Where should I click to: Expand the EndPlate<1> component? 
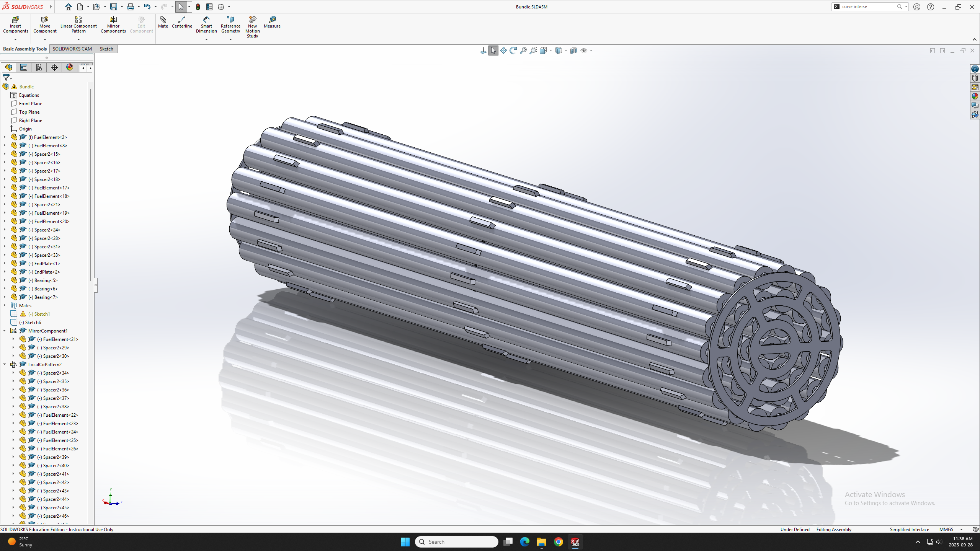click(x=5, y=263)
